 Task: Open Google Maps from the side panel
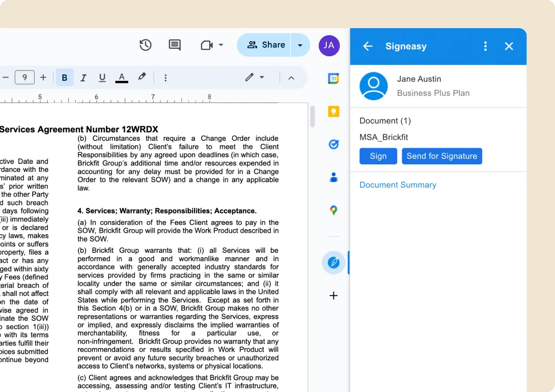[x=333, y=210]
